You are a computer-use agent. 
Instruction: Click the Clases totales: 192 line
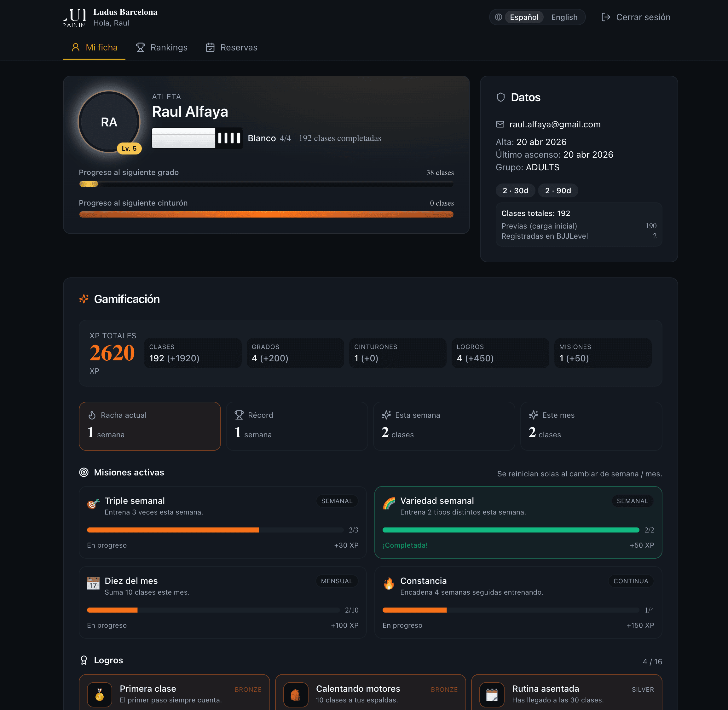click(535, 213)
